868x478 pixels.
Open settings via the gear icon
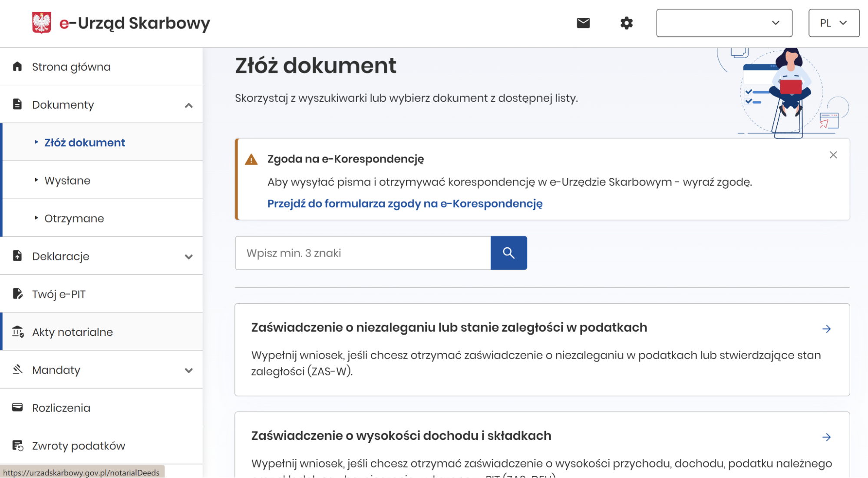(626, 23)
